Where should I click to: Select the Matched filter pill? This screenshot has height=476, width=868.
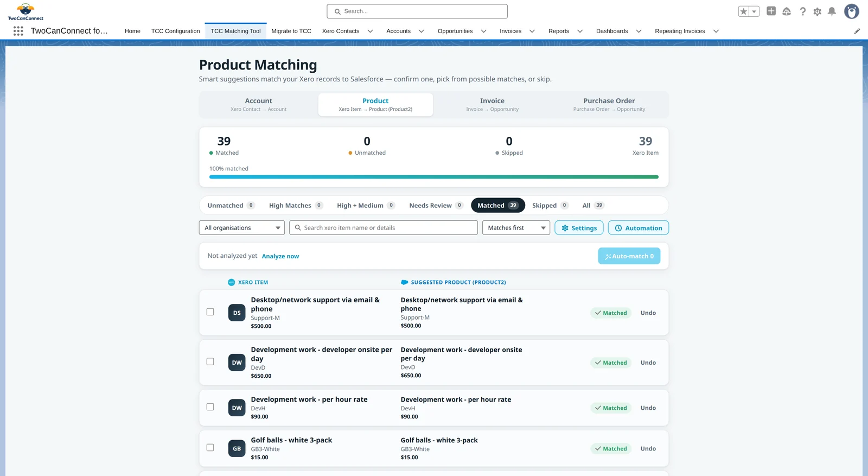[498, 205]
